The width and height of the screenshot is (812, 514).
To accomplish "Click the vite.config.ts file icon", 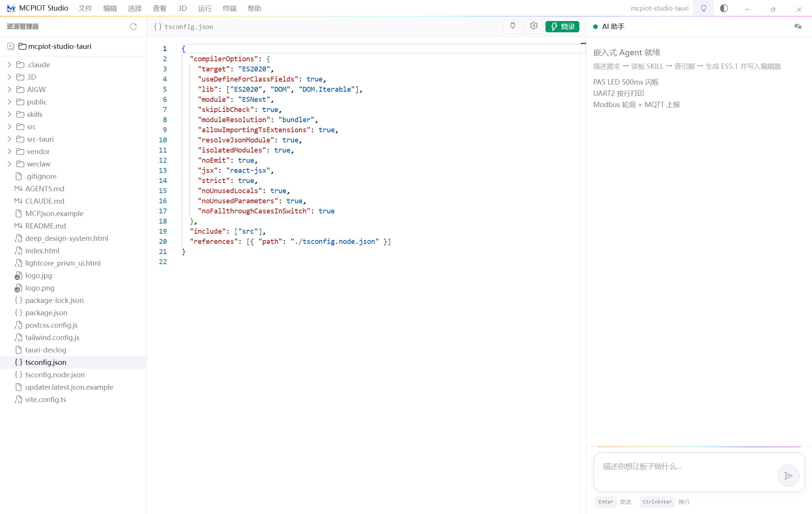I will click(x=18, y=399).
